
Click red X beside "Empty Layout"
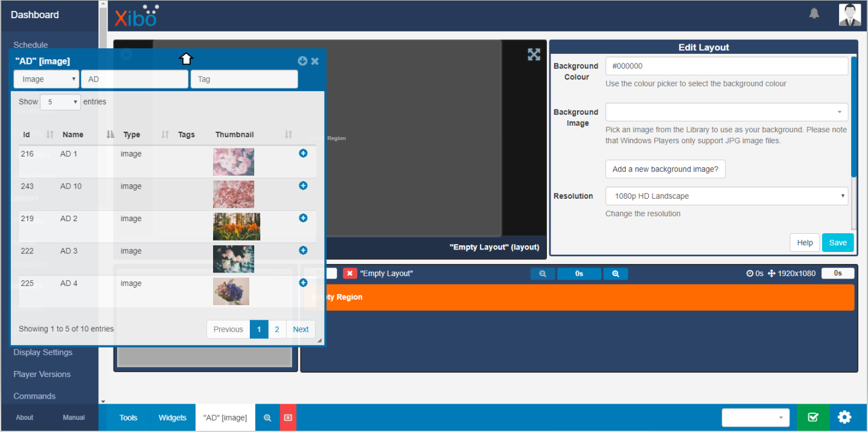click(x=349, y=274)
